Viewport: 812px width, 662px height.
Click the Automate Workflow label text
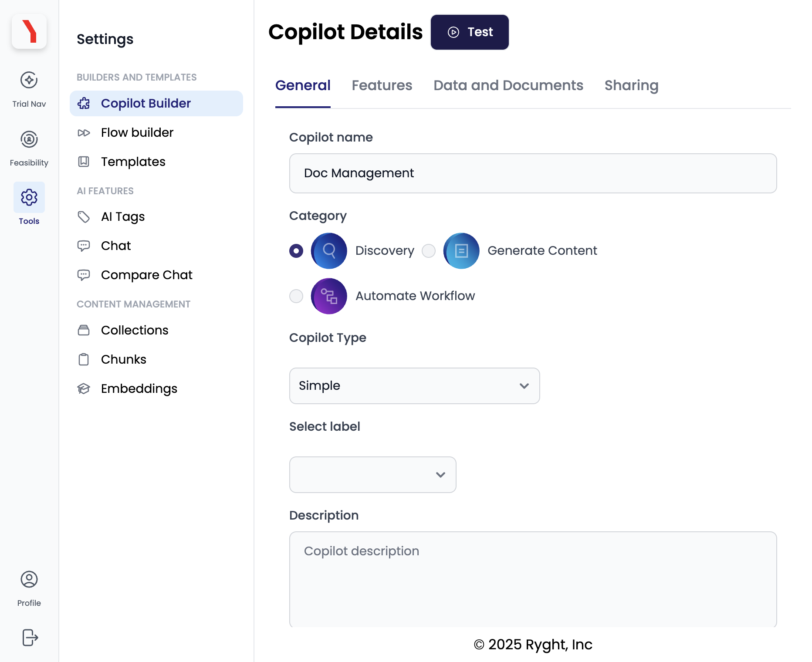coord(415,296)
